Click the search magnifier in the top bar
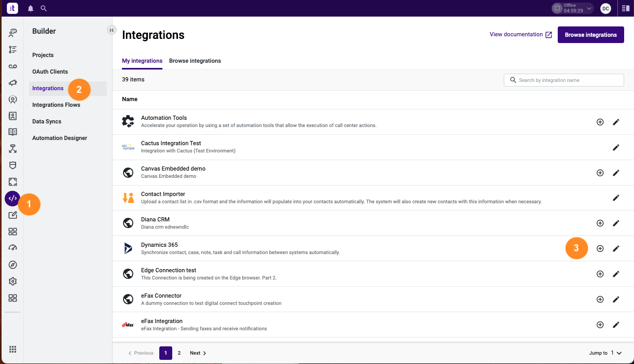This screenshot has height=364, width=634. point(44,8)
